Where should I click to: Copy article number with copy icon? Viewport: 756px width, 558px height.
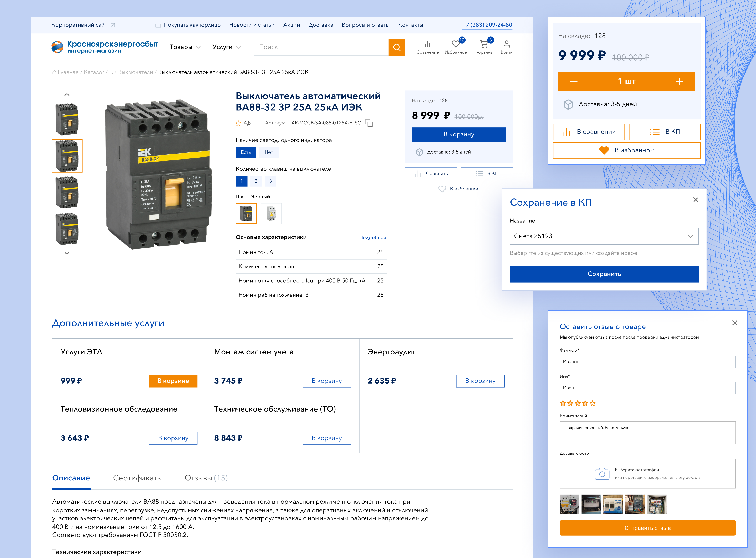369,123
